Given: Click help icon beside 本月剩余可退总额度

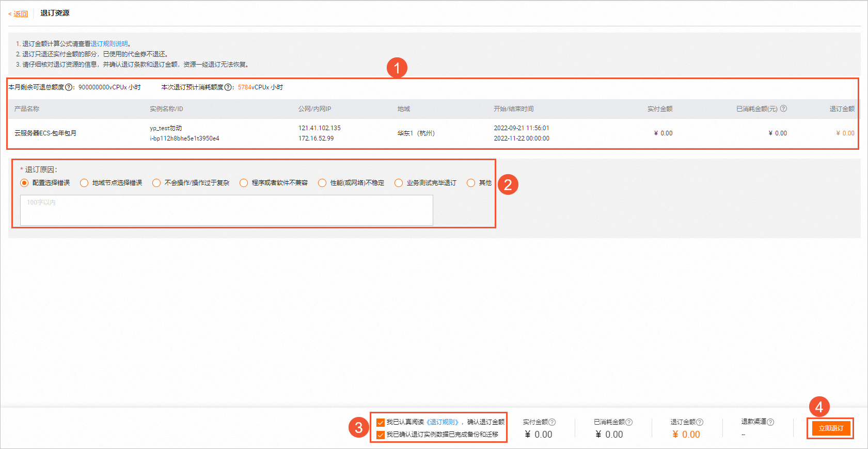Looking at the screenshot, I should coord(69,87).
